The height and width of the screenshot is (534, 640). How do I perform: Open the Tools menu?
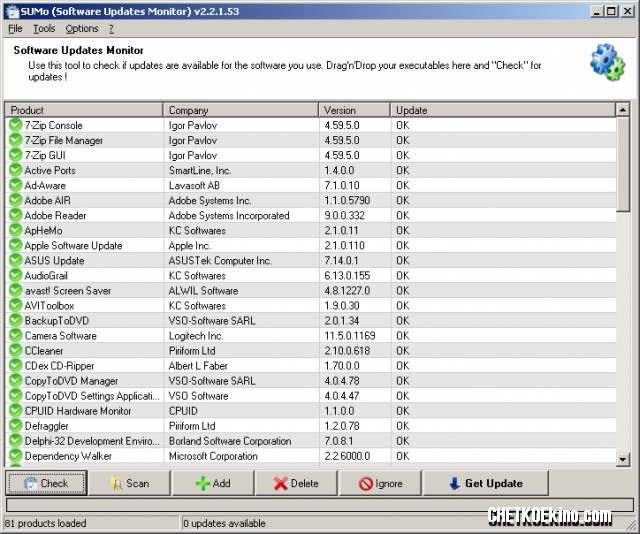click(x=44, y=29)
